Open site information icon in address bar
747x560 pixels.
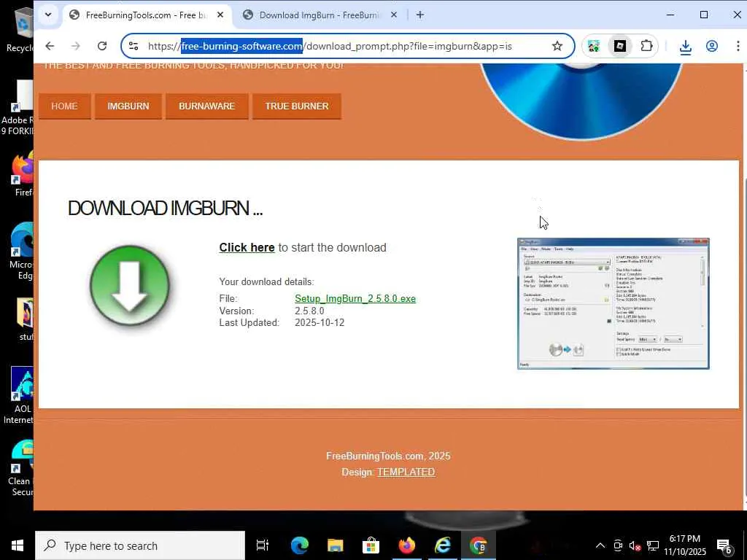tap(134, 46)
